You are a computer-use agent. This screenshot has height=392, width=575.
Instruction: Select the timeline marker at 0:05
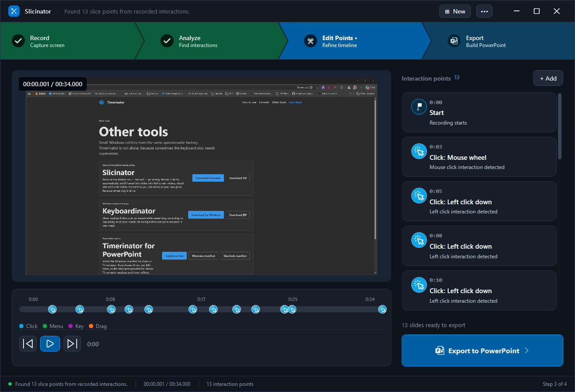click(x=80, y=309)
